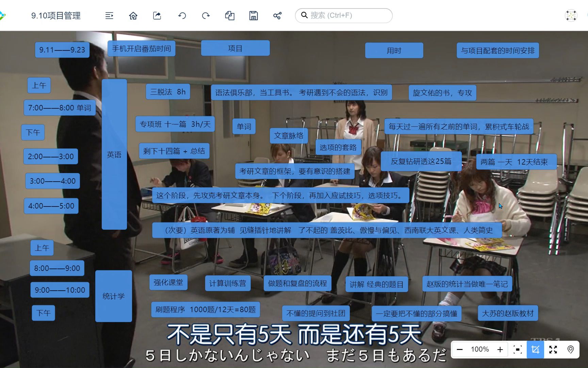Select the 每天过一遍所有之前的单词 node

pyautogui.click(x=459, y=126)
